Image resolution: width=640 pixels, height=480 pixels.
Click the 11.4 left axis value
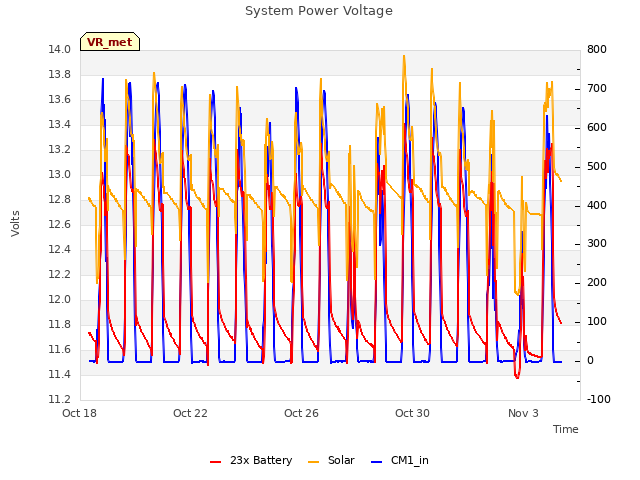[60, 374]
